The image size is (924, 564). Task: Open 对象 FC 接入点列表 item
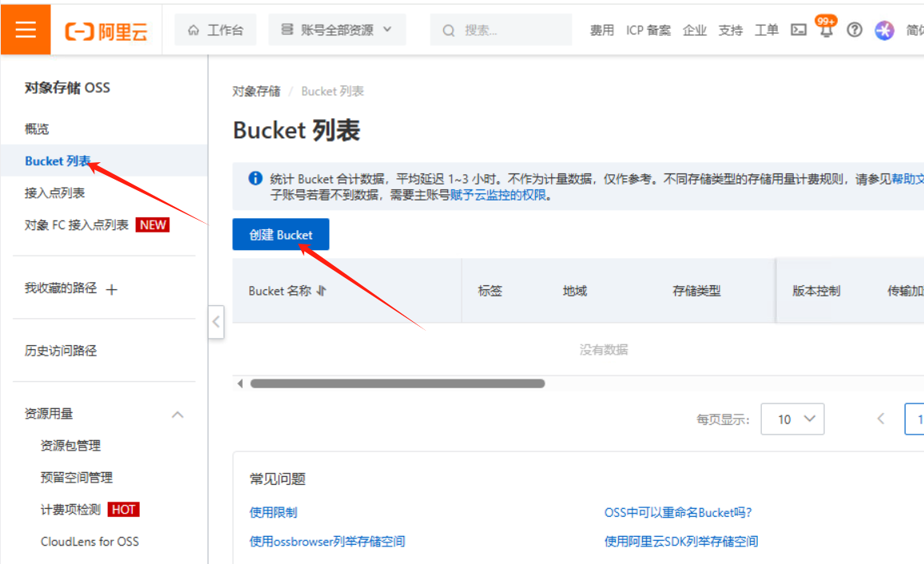[x=77, y=224]
